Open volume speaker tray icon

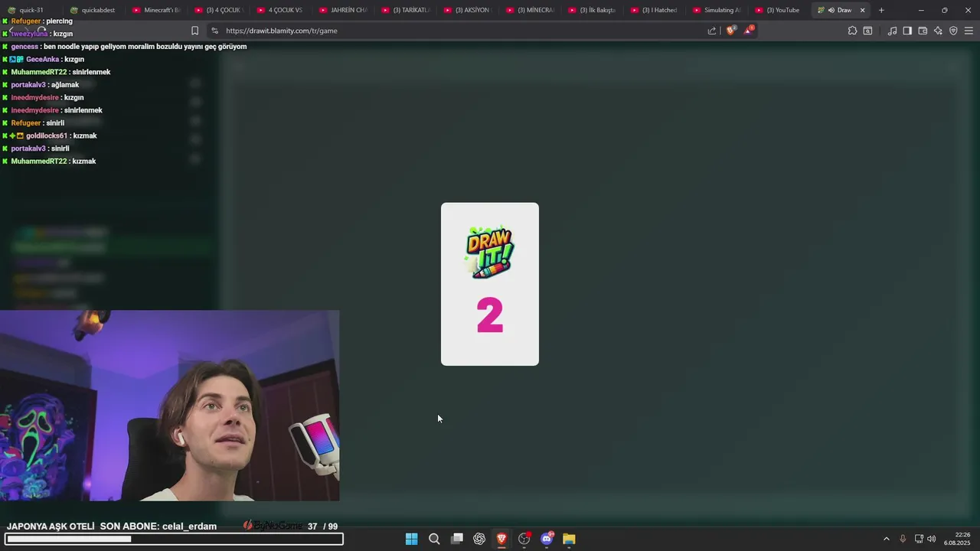932,539
